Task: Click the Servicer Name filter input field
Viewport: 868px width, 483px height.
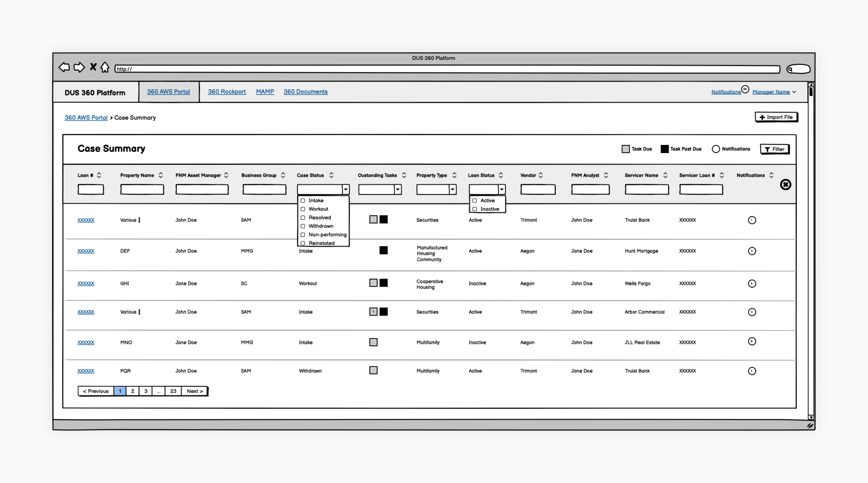Action: [646, 189]
